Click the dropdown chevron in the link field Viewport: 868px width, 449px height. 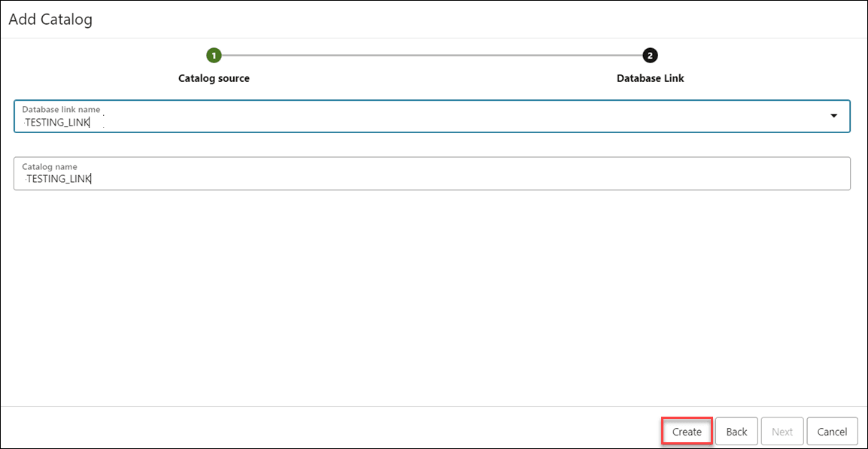click(833, 116)
